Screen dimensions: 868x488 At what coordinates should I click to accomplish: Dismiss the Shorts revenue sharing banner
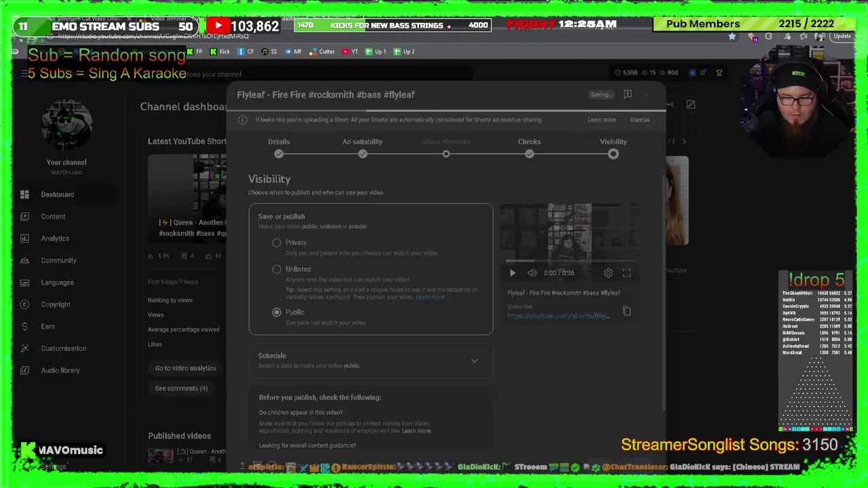[x=639, y=120]
